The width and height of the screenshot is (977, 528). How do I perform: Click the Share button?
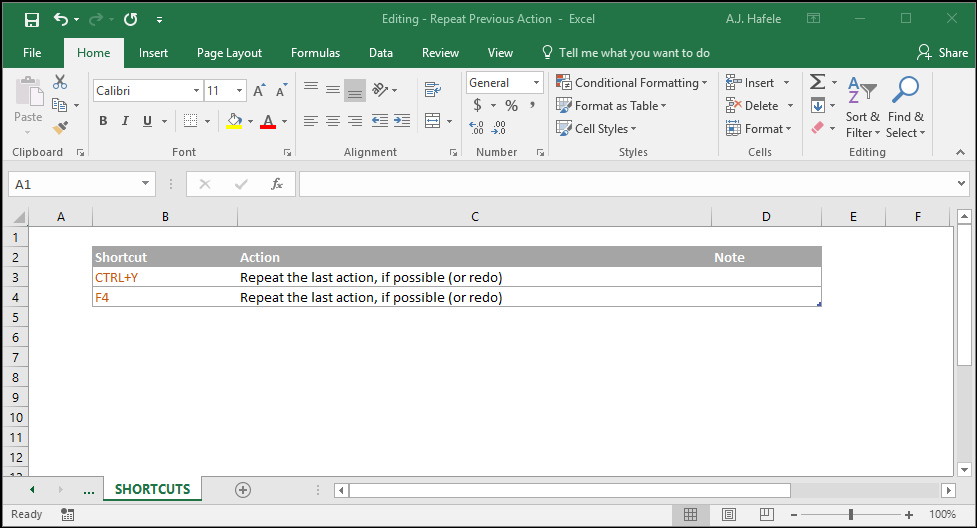click(942, 53)
